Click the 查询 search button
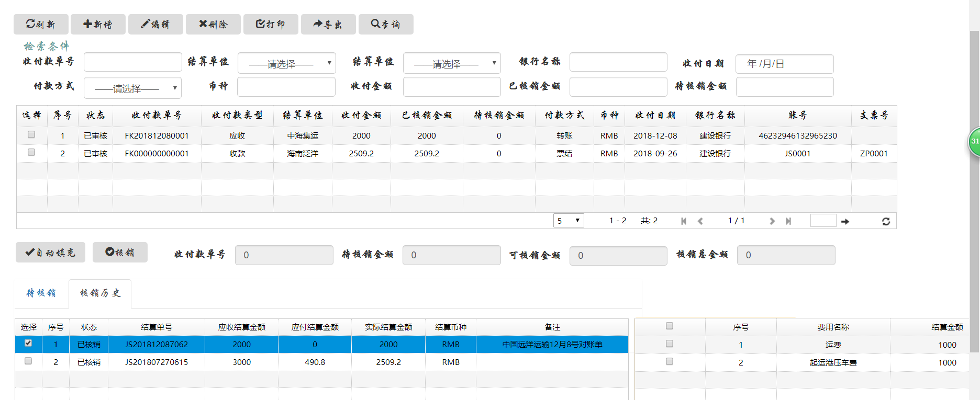Viewport: 980px width, 400px height. click(x=386, y=24)
